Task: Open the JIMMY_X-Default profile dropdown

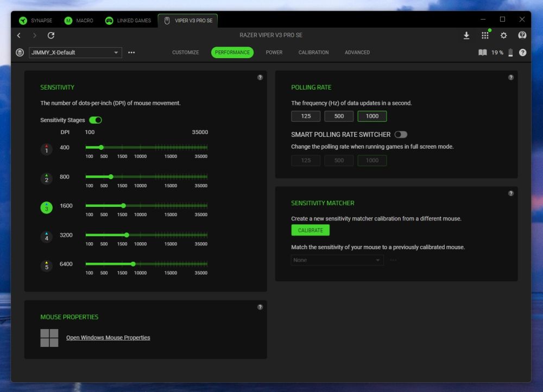Action: (x=75, y=53)
